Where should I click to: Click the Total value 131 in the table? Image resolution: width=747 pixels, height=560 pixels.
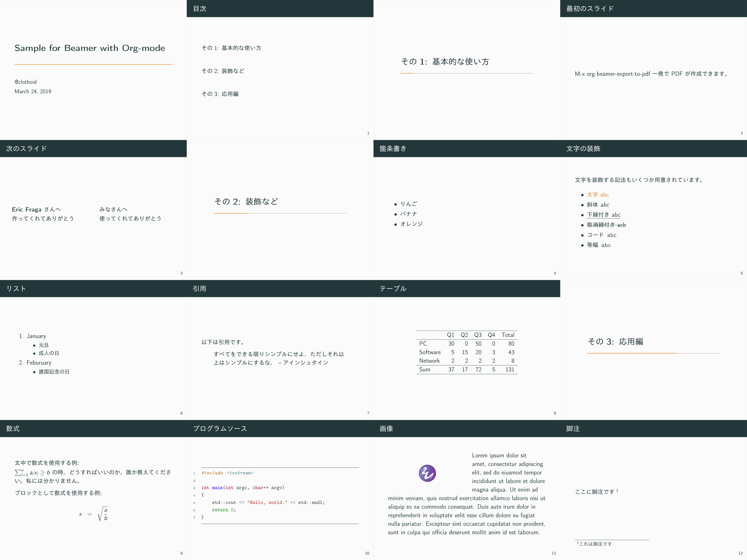pyautogui.click(x=511, y=370)
